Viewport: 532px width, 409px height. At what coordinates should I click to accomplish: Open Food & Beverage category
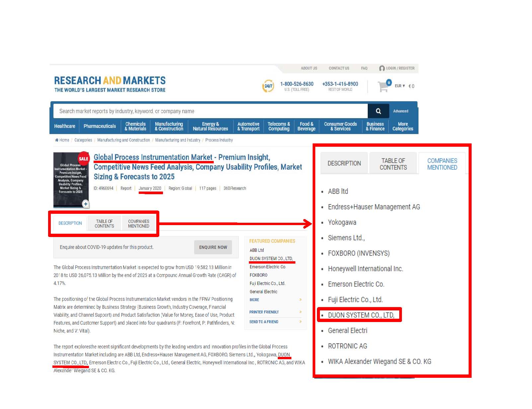click(306, 126)
